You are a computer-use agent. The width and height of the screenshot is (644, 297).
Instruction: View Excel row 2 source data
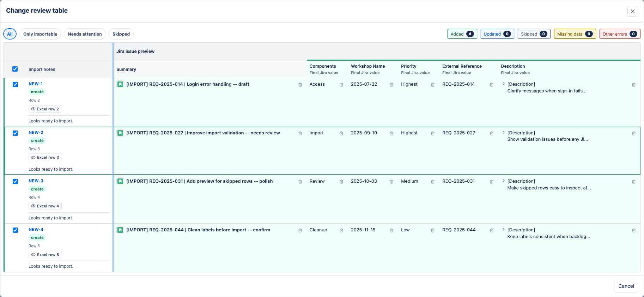pos(45,109)
